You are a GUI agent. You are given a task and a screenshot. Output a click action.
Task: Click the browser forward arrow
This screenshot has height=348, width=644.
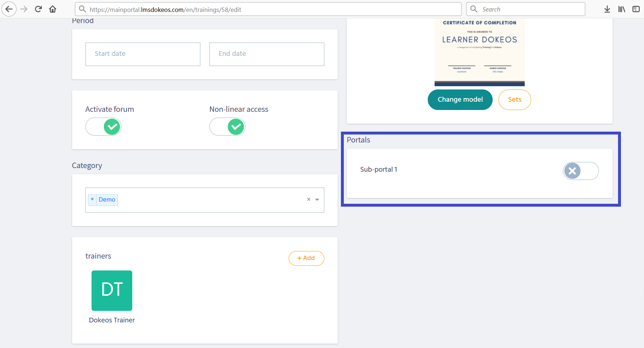coord(24,9)
